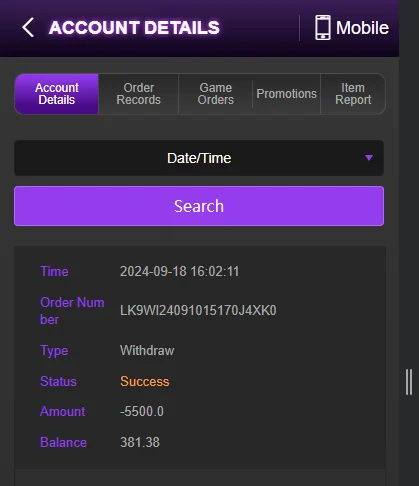Click the transaction time 2024-09-18 16:02:11
The width and height of the screenshot is (419, 486).
point(179,271)
